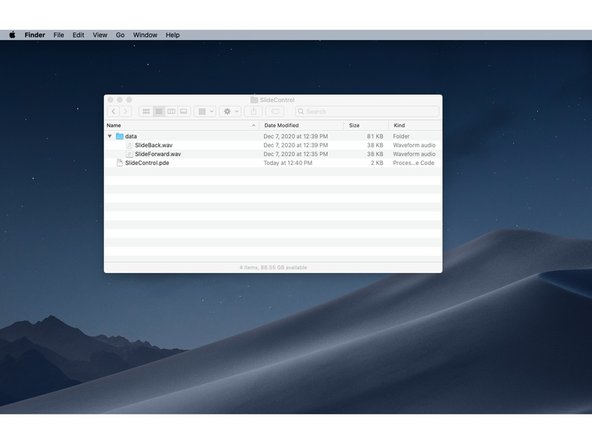Click the SlideControl window title
This screenshot has width=592, height=444.
tap(277, 100)
